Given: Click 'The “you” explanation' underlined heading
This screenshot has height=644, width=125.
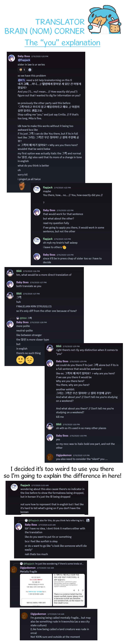Looking at the screenshot, I should [62, 43].
